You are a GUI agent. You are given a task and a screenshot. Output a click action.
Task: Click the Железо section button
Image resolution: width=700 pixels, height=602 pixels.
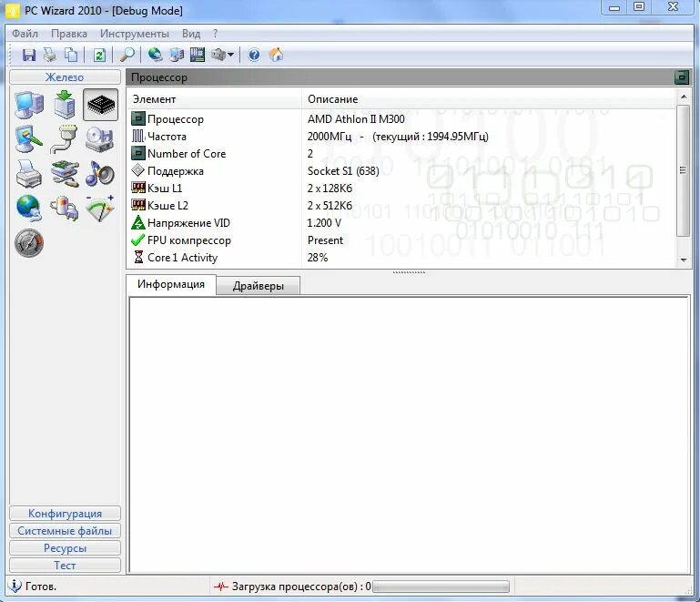click(x=65, y=77)
